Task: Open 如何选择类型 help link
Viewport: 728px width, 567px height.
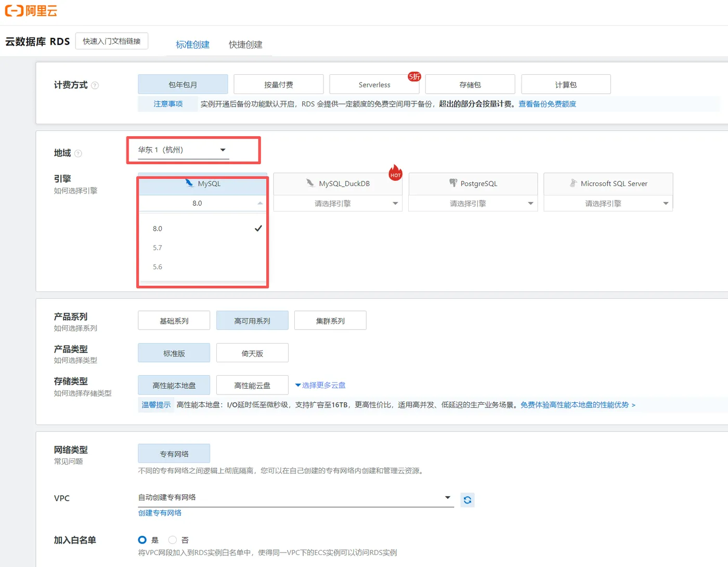Action: (75, 360)
